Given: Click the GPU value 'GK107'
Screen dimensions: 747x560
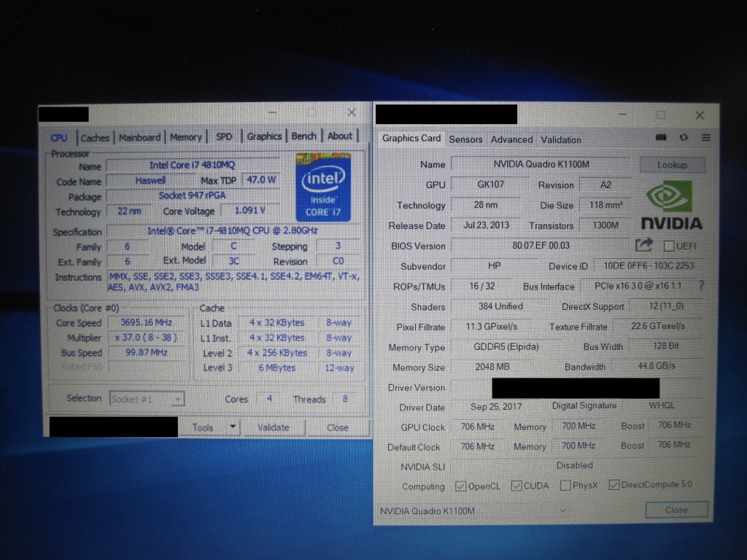Looking at the screenshot, I should coord(490,184).
